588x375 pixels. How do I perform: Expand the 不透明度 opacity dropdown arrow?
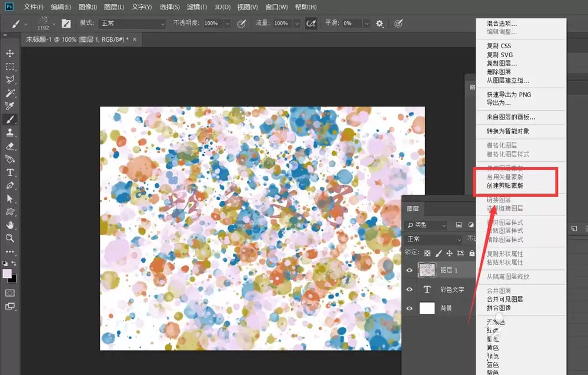point(227,24)
